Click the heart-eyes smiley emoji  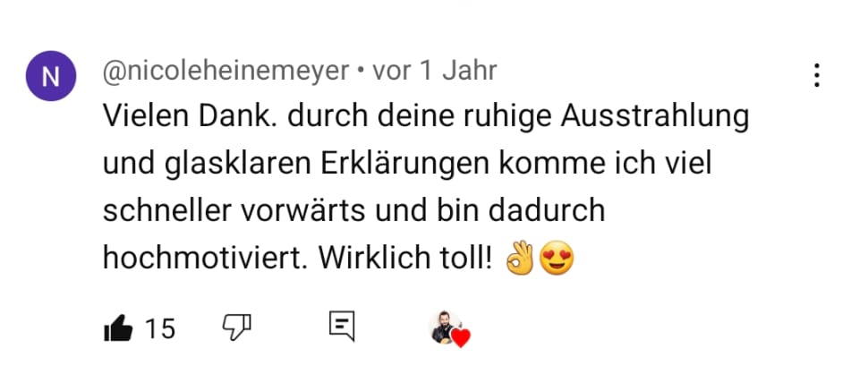(x=557, y=259)
